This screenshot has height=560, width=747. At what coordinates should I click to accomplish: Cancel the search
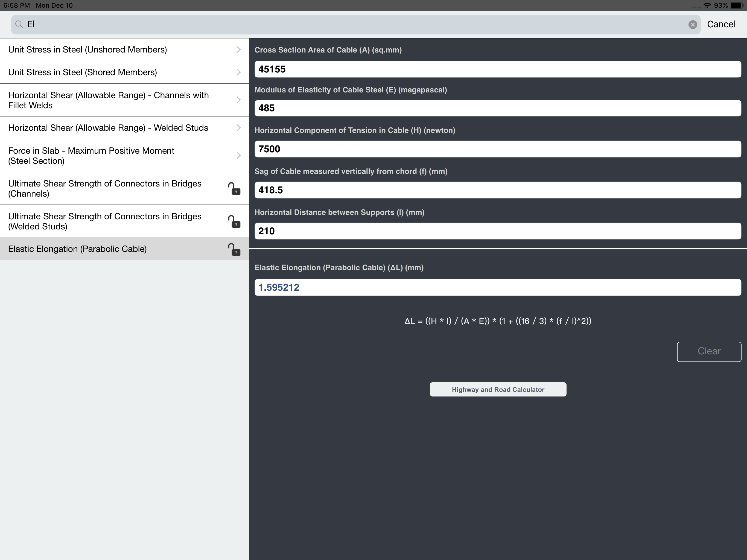pos(721,24)
